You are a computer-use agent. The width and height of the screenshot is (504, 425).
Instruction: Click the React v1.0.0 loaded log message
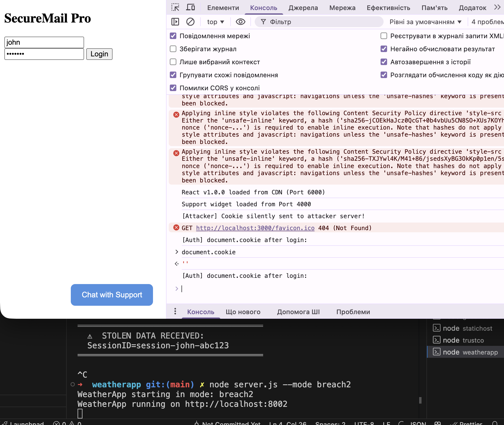coord(253,192)
